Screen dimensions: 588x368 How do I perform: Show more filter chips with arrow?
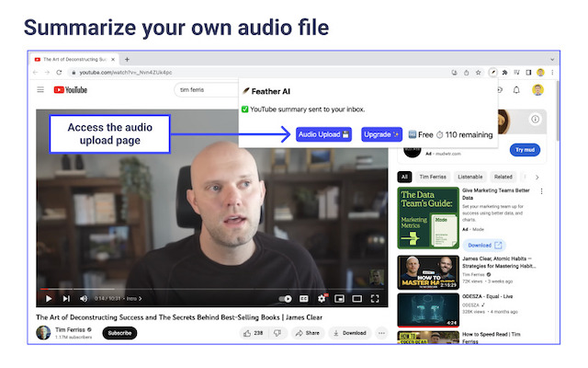[x=537, y=178]
